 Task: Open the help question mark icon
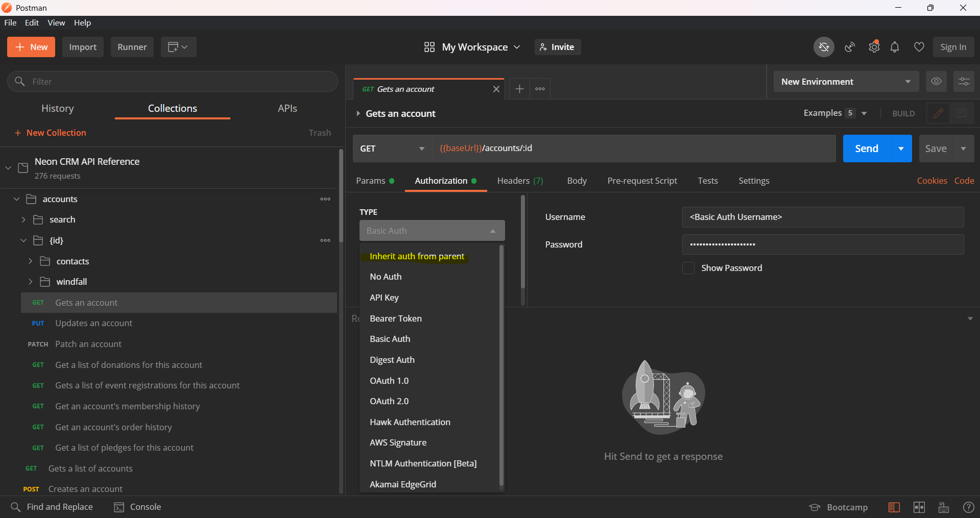968,507
